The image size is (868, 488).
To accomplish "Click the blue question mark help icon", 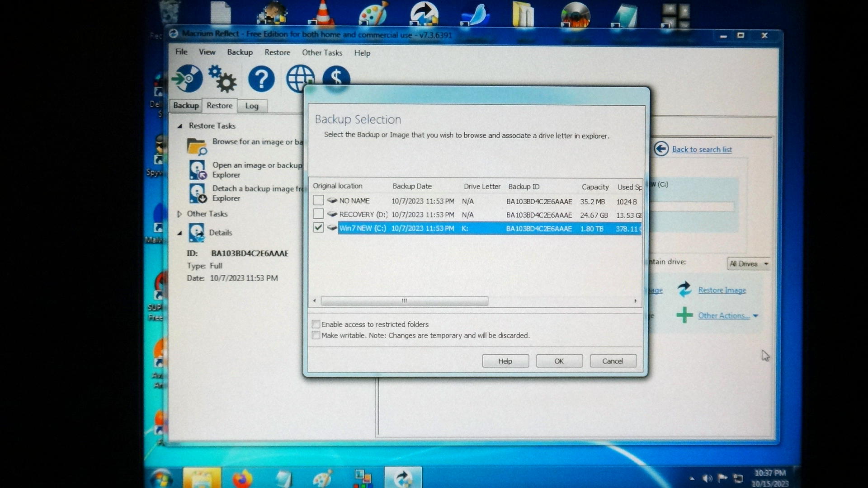I will (x=261, y=79).
